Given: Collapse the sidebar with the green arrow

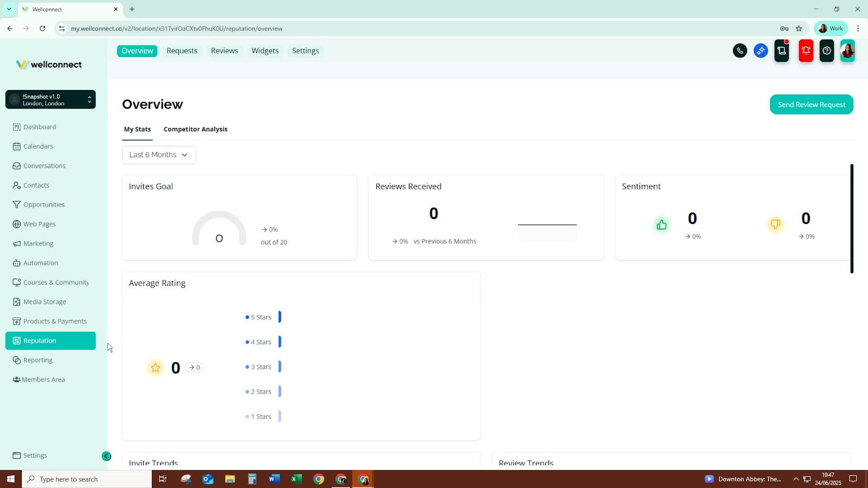Looking at the screenshot, I should tap(106, 457).
